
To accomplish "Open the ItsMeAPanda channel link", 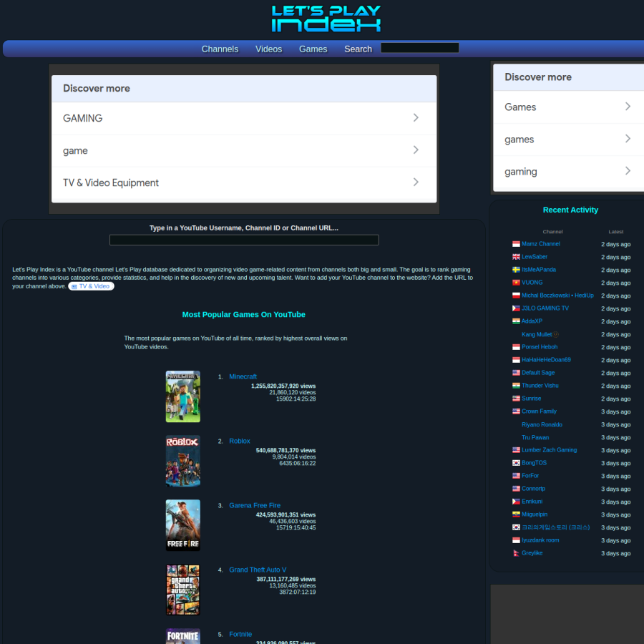I will 538,270.
